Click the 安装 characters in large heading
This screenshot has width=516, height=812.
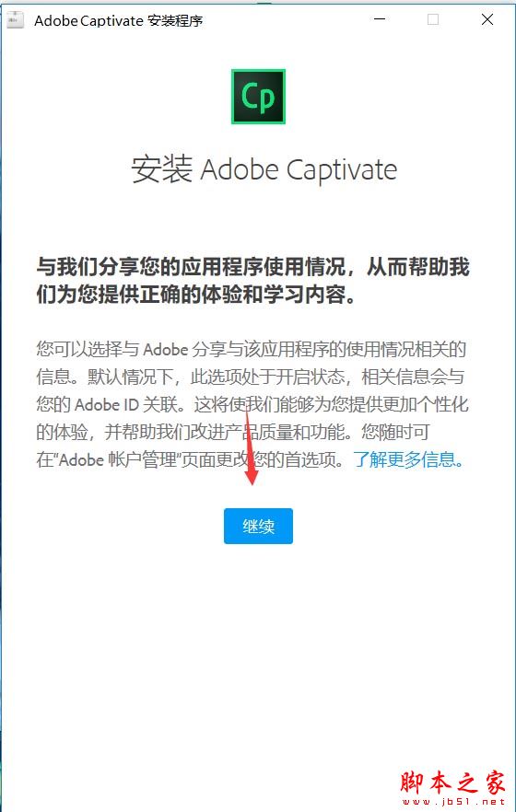(161, 169)
